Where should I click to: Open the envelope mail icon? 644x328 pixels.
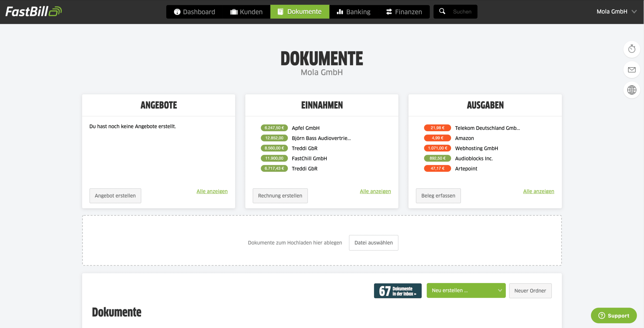pos(632,70)
